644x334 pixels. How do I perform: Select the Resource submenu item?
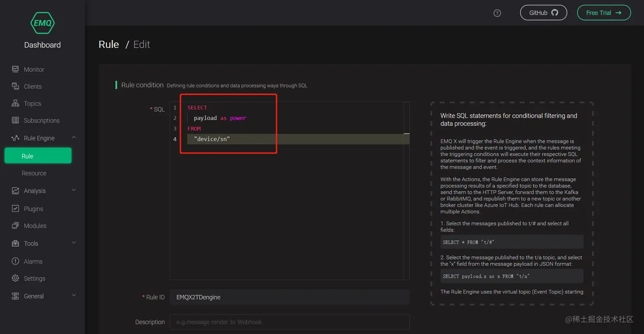[34, 173]
